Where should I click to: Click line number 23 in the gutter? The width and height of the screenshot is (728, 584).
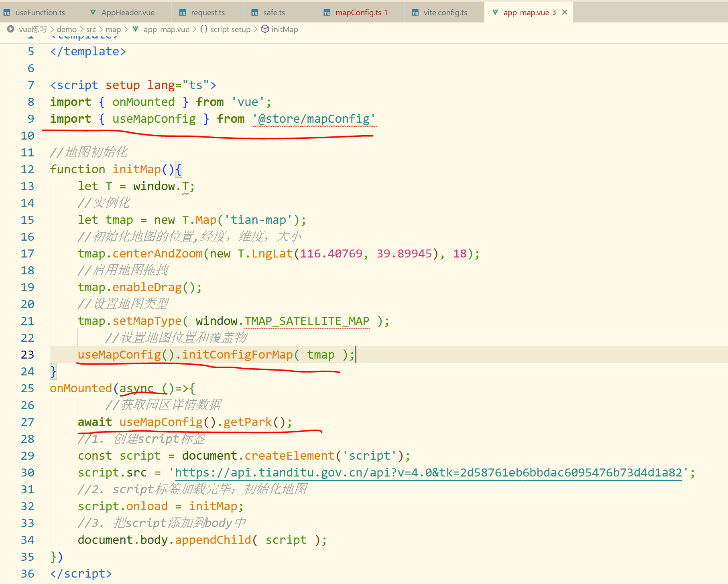click(28, 355)
